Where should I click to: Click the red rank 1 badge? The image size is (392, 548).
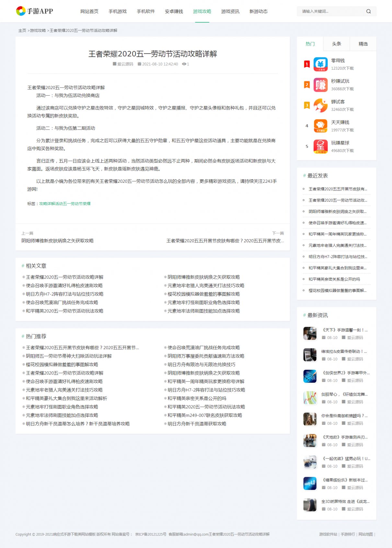click(307, 64)
